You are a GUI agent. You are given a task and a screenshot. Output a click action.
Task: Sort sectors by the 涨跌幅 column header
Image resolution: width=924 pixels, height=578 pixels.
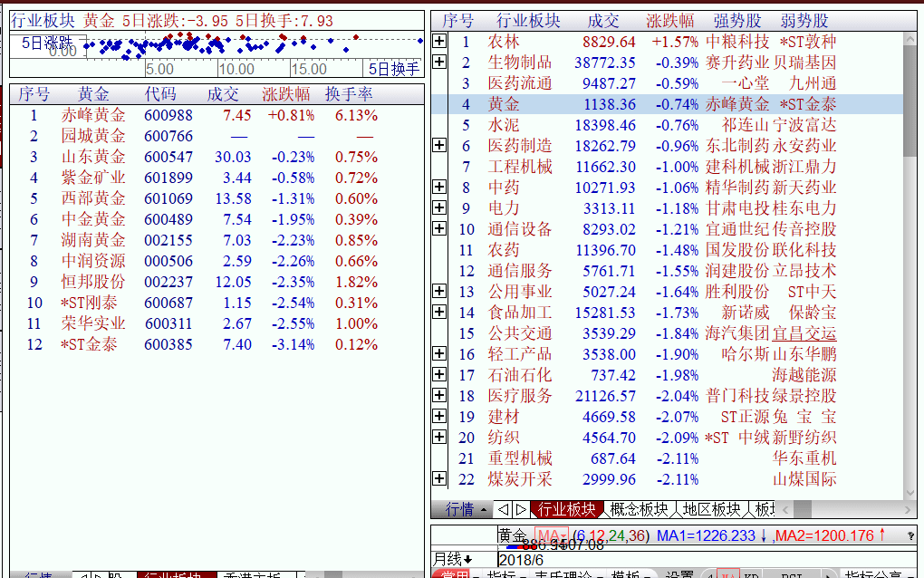pos(670,21)
